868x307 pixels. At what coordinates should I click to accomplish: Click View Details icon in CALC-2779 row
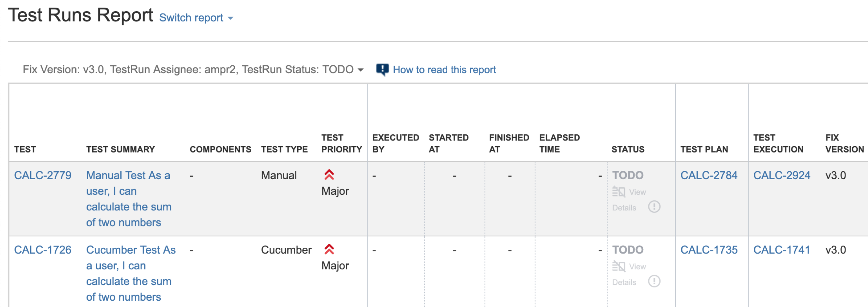pyautogui.click(x=619, y=192)
